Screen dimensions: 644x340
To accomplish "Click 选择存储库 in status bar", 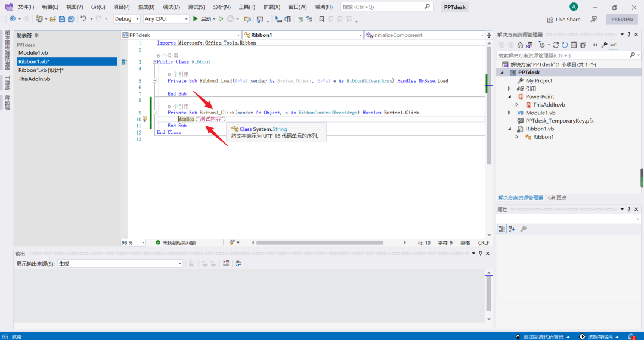I will pyautogui.click(x=599, y=336).
